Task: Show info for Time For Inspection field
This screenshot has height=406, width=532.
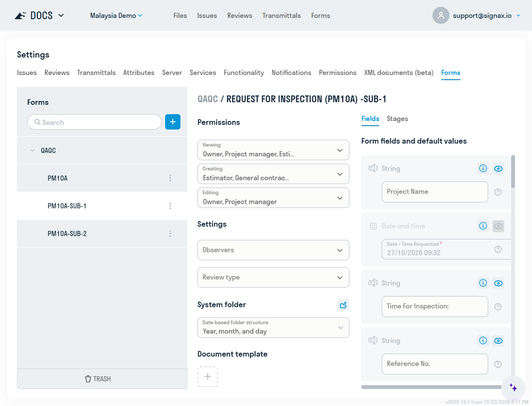Action: pyautogui.click(x=483, y=283)
